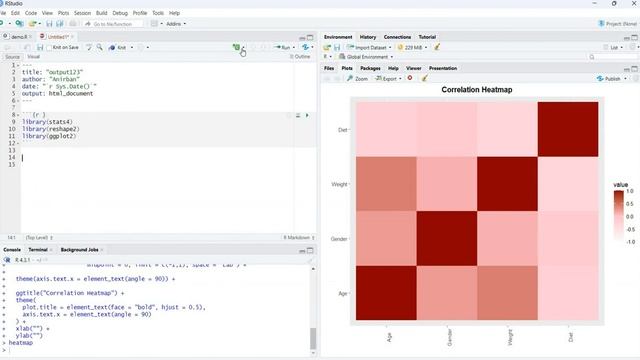The width and height of the screenshot is (640, 360).
Task: Open Global Environment dropdown
Action: click(367, 57)
